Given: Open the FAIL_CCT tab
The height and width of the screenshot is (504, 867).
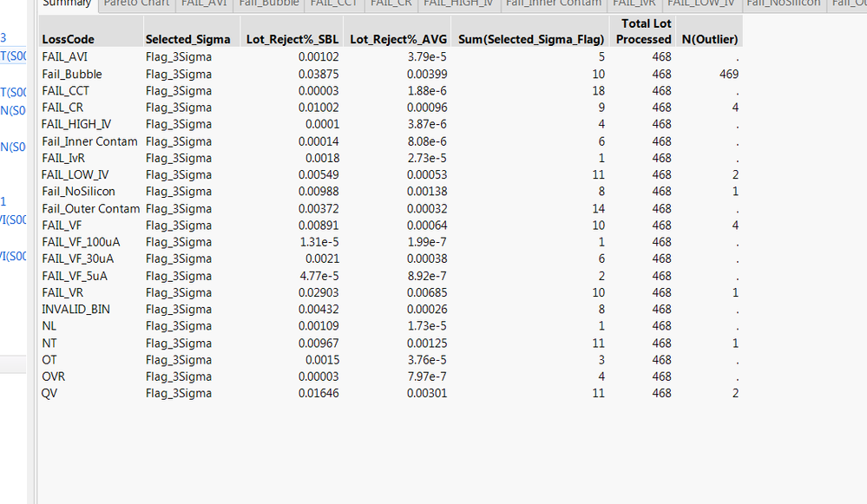Looking at the screenshot, I should tap(333, 3).
